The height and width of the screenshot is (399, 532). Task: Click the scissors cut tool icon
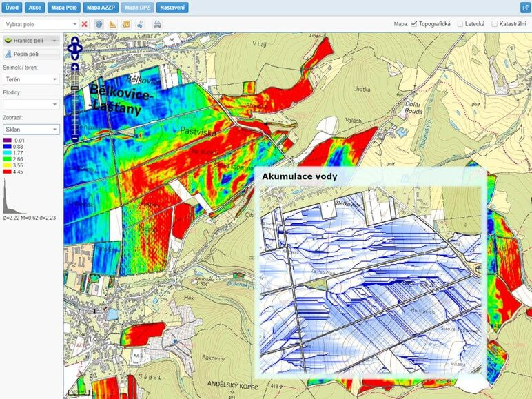click(x=140, y=24)
